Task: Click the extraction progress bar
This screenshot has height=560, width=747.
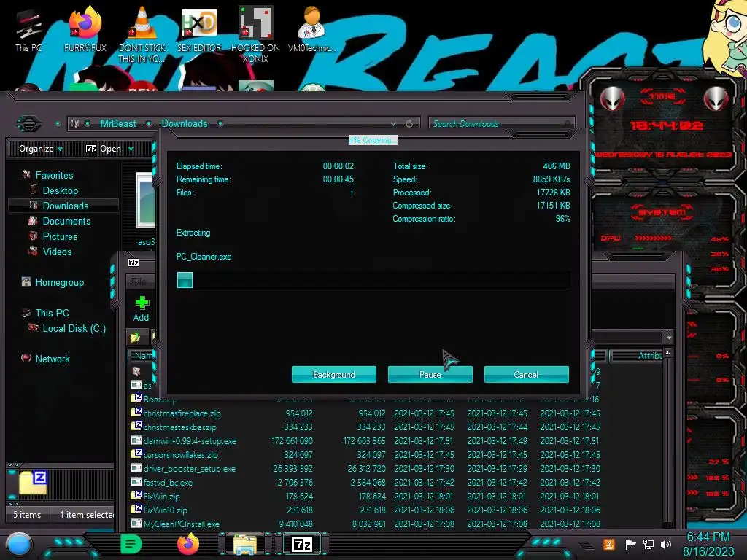Action: (373, 280)
